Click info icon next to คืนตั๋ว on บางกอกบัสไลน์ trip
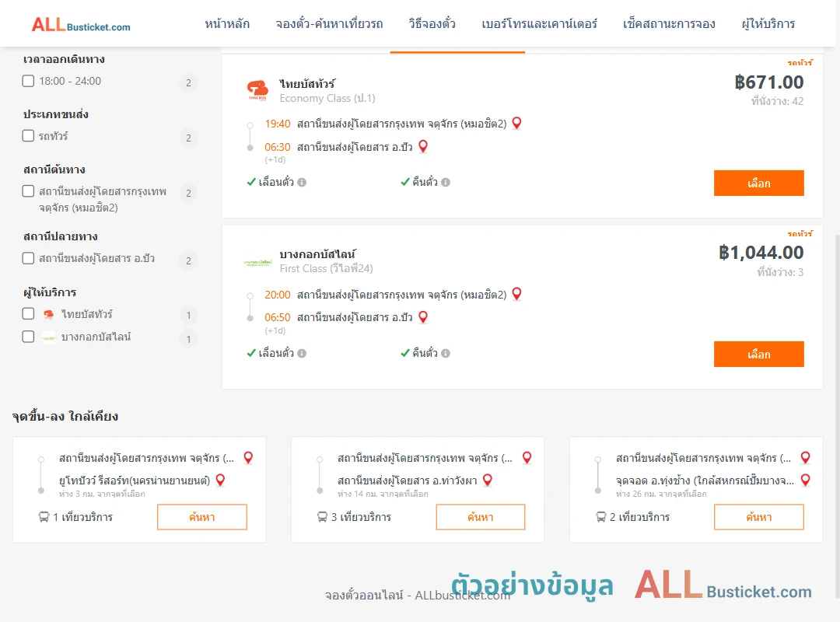 coord(446,353)
